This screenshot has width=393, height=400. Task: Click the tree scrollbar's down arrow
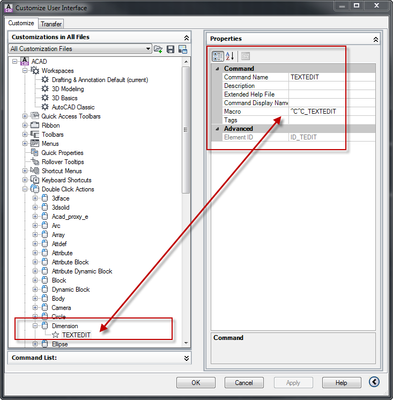[x=186, y=343]
